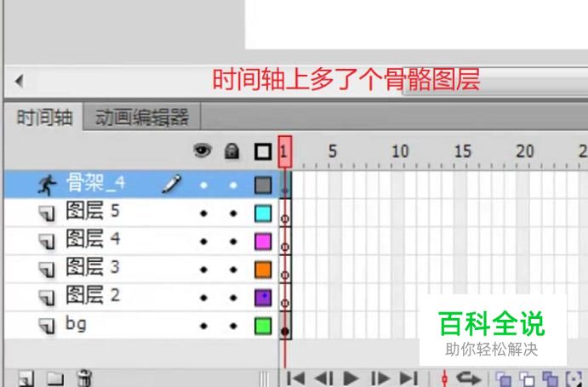Click frame 15 on the timeline ruler
The width and height of the screenshot is (588, 387).
pyautogui.click(x=462, y=151)
